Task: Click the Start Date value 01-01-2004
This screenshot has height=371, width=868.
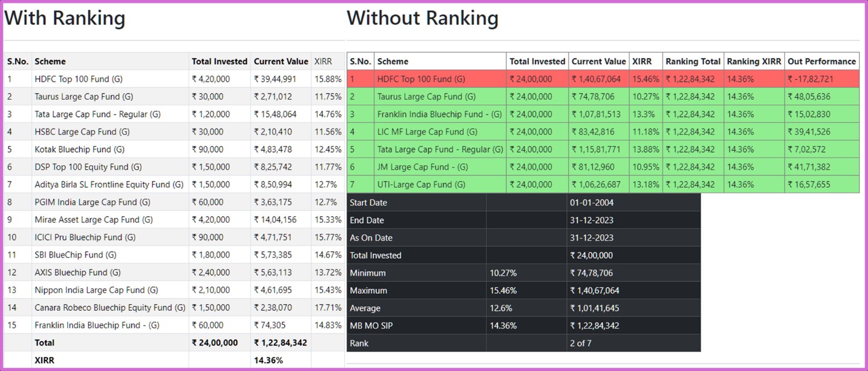Action: point(591,202)
